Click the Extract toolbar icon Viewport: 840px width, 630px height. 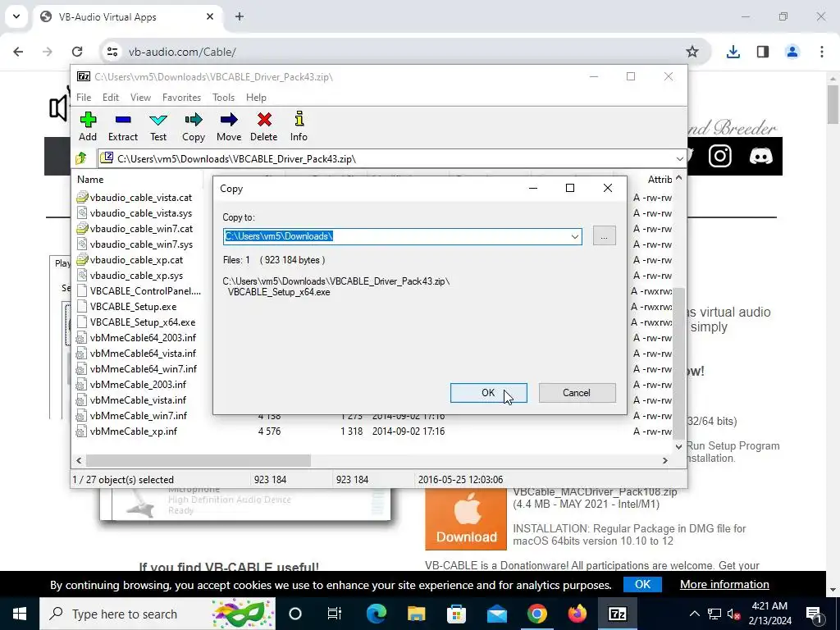(x=123, y=127)
